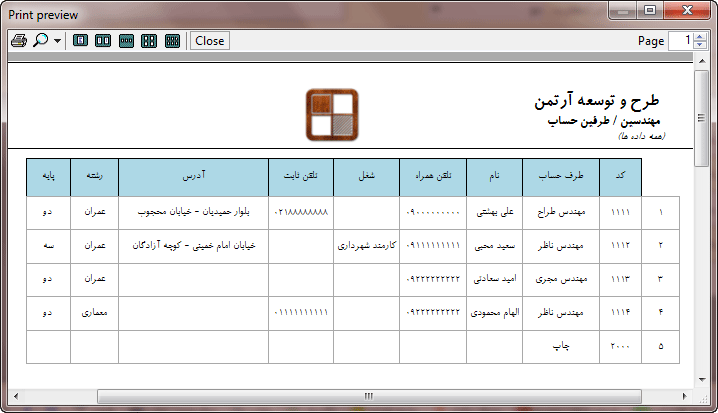
Task: Switch to single page view
Action: point(79,41)
